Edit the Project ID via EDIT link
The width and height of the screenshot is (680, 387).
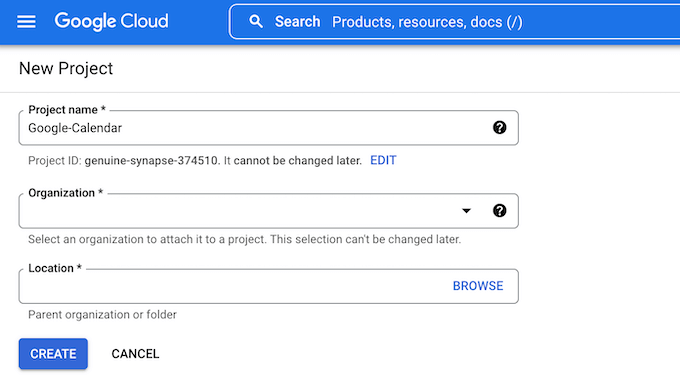[383, 161]
